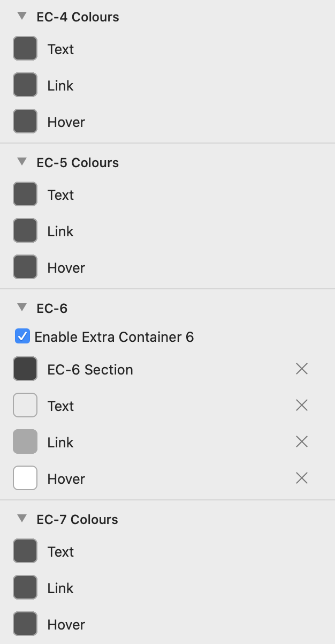Collapse the EC-4 Colours section
Screen dimensions: 335x644
[x=22, y=16]
